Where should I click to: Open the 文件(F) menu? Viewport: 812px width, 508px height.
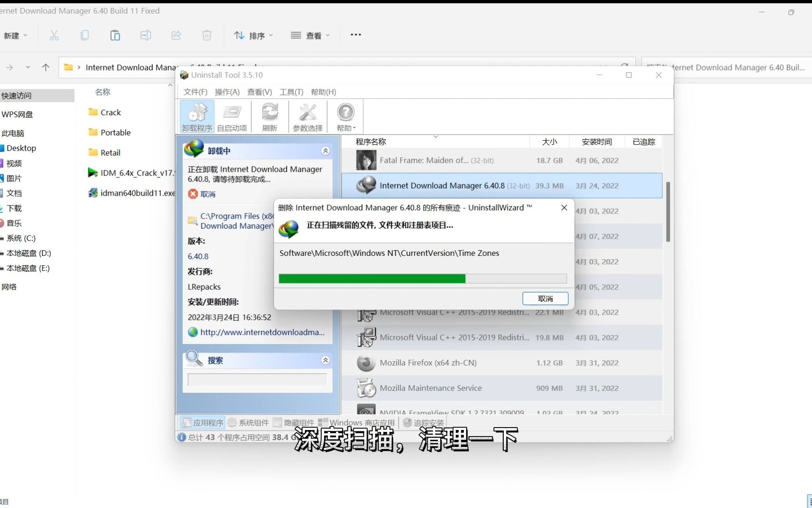pos(195,92)
